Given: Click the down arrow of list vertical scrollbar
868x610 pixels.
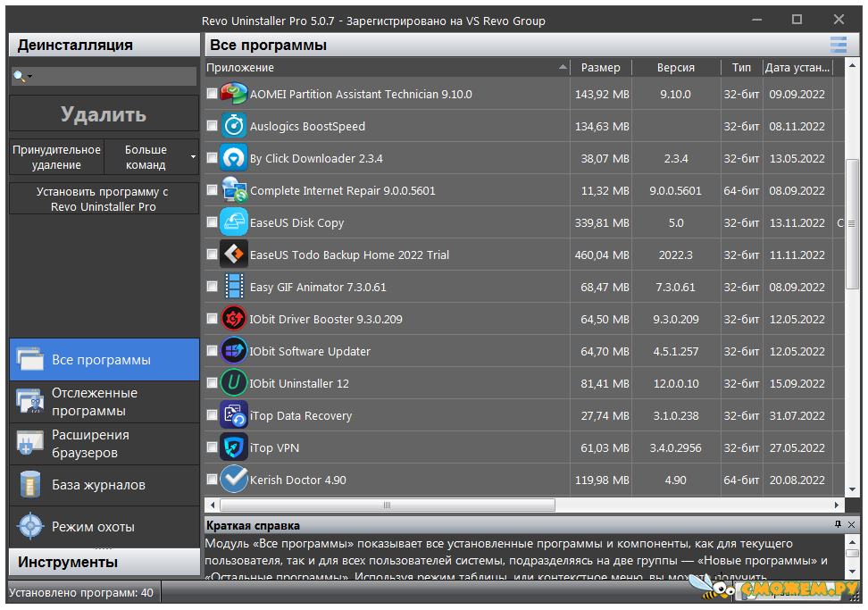Looking at the screenshot, I should pyautogui.click(x=851, y=489).
